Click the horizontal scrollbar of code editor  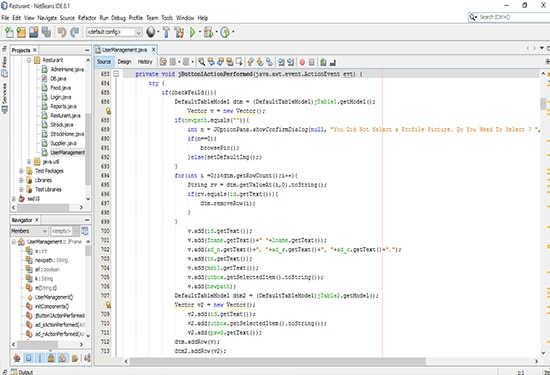pyautogui.click(x=277, y=361)
